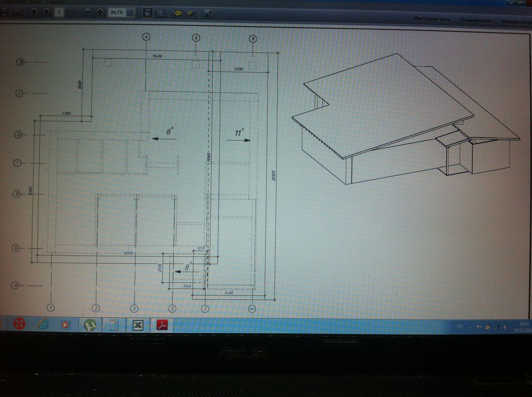The image size is (532, 397).
Task: Click the page number input field
Action: tap(59, 12)
